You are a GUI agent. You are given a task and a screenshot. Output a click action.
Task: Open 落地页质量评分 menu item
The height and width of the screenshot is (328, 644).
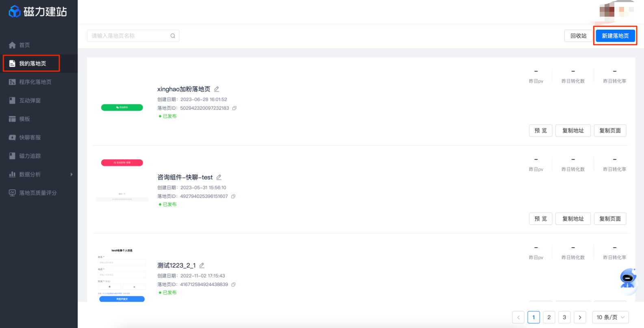pos(39,193)
